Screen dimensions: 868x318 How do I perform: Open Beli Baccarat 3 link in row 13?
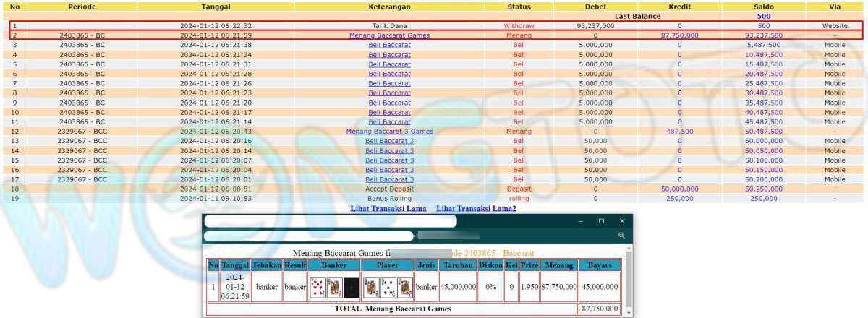389,141
